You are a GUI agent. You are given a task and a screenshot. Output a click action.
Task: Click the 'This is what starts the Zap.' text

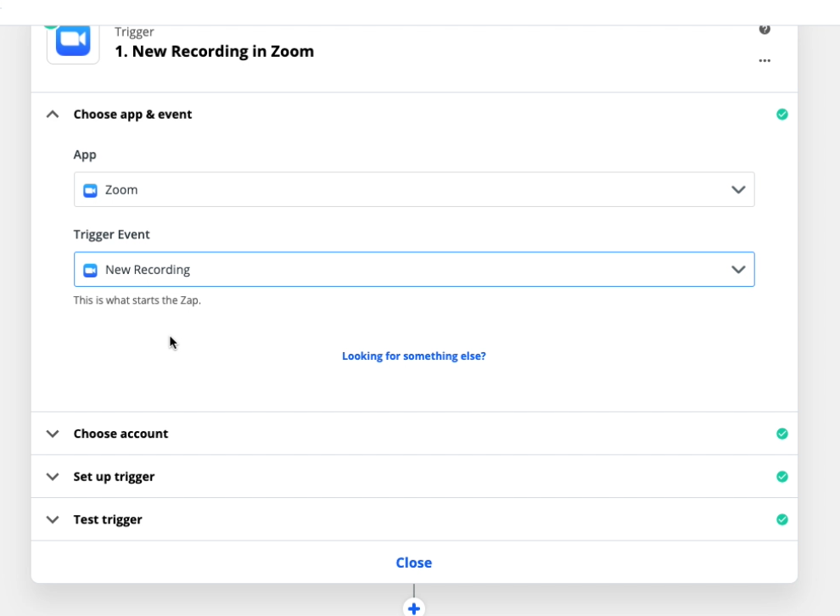(x=137, y=300)
